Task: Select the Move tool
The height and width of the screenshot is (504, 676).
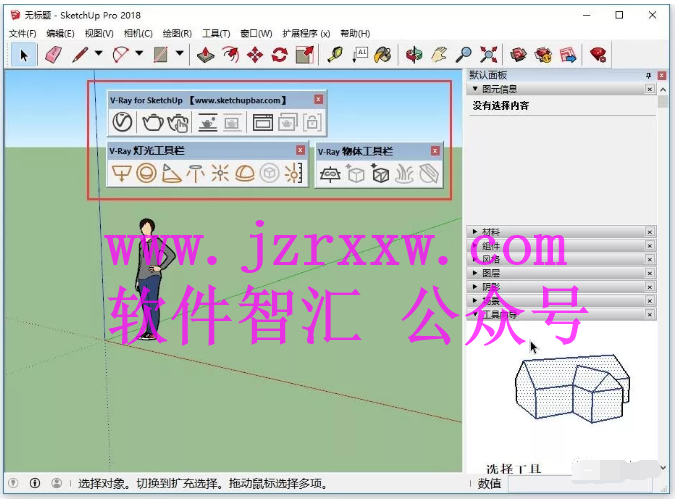Action: [x=255, y=55]
